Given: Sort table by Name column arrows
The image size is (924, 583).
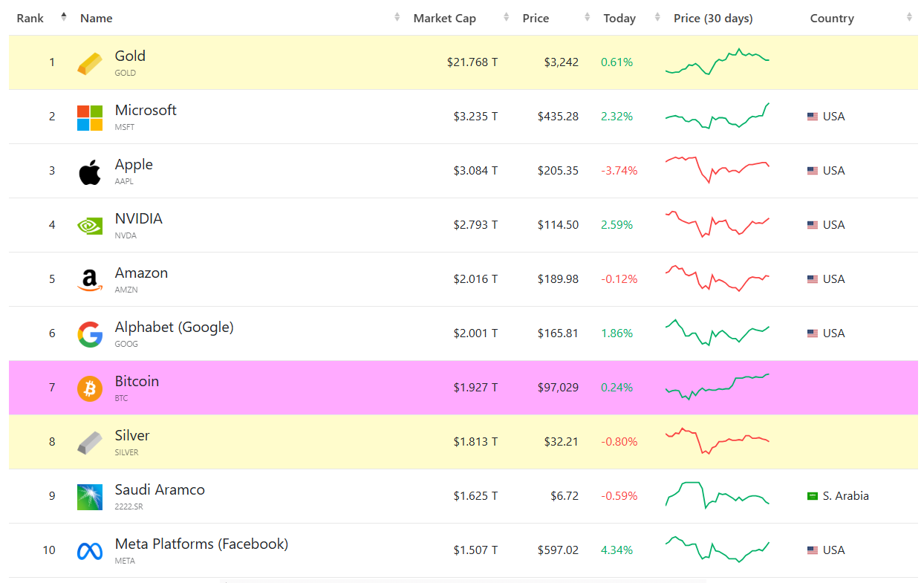Looking at the screenshot, I should tap(397, 17).
